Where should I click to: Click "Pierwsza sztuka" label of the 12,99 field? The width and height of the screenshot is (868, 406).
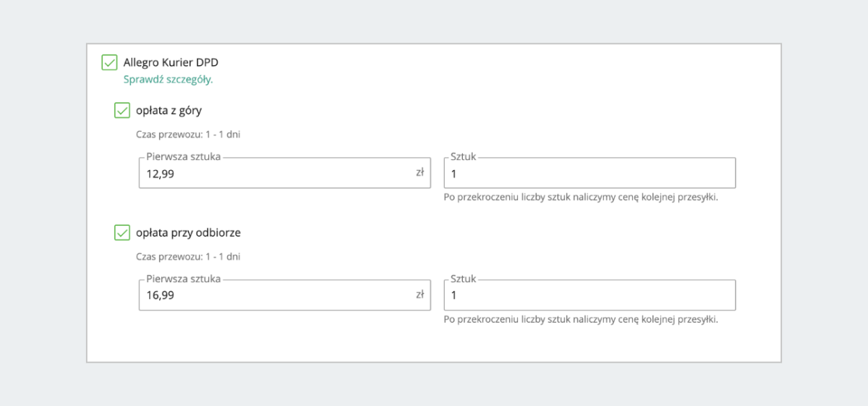tap(183, 156)
